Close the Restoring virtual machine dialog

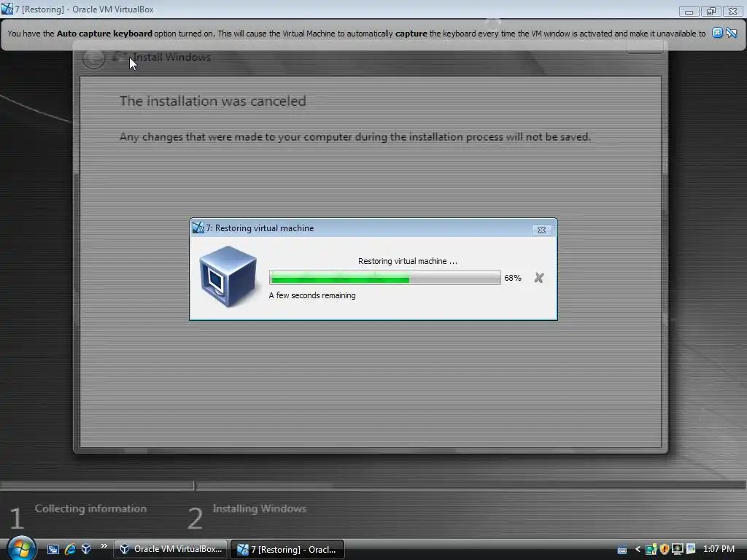point(542,230)
